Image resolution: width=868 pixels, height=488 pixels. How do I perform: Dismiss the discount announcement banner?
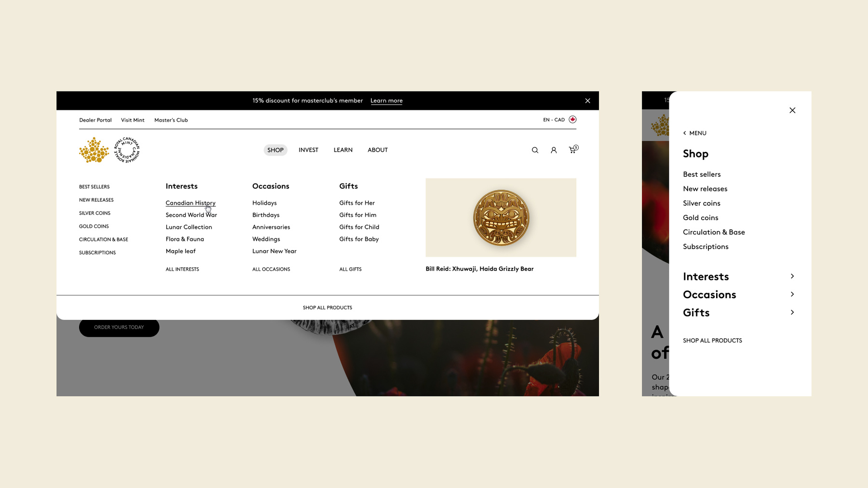pos(587,101)
